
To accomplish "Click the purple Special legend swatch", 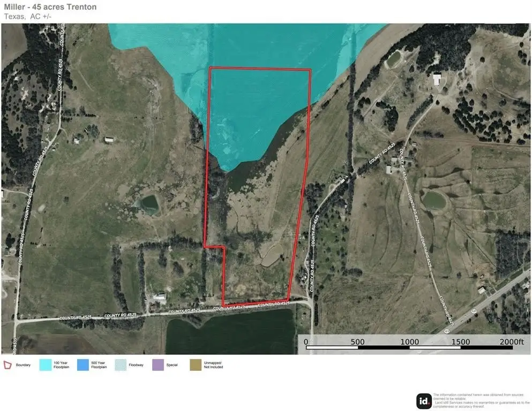I will pos(158,365).
